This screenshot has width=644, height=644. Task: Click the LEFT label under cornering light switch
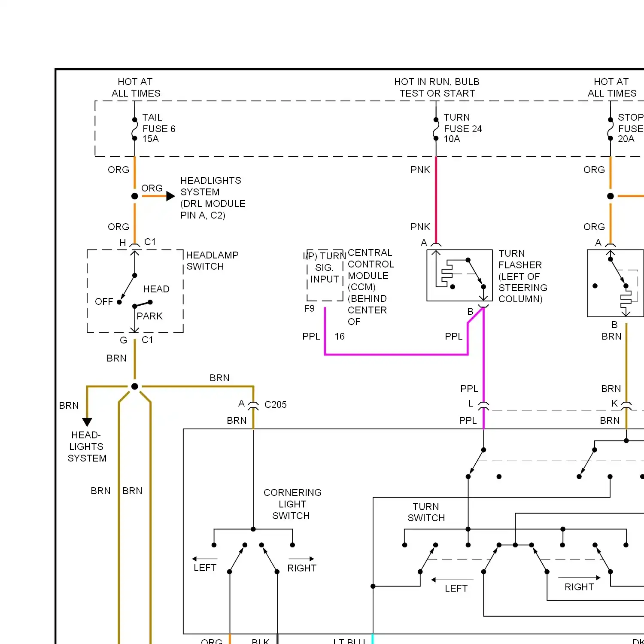pyautogui.click(x=205, y=568)
